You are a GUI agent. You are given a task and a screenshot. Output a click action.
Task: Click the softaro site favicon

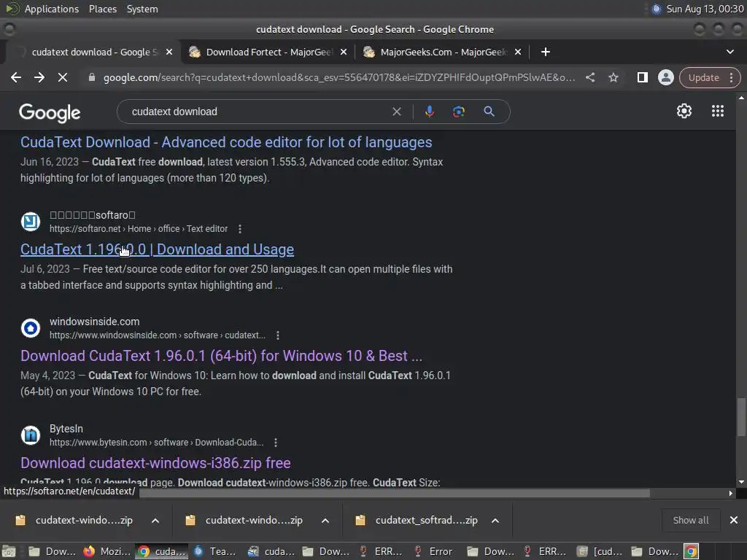point(31,222)
